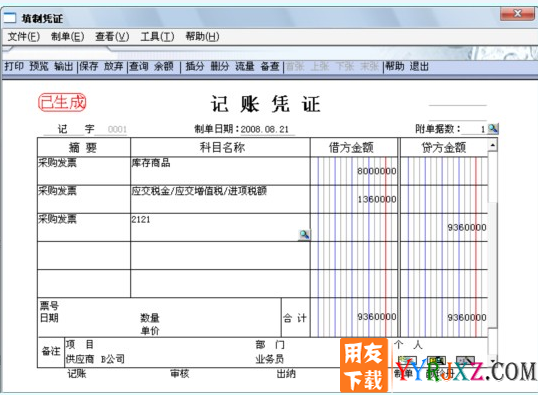The width and height of the screenshot is (538, 395).
Task: Click the 出纳 label at the bottom
Action: tap(286, 374)
